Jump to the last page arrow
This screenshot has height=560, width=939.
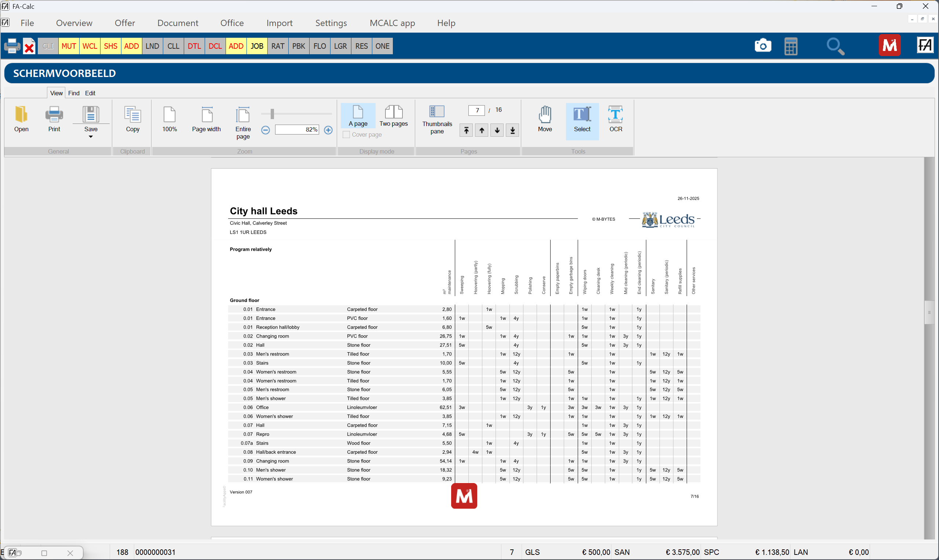point(512,130)
